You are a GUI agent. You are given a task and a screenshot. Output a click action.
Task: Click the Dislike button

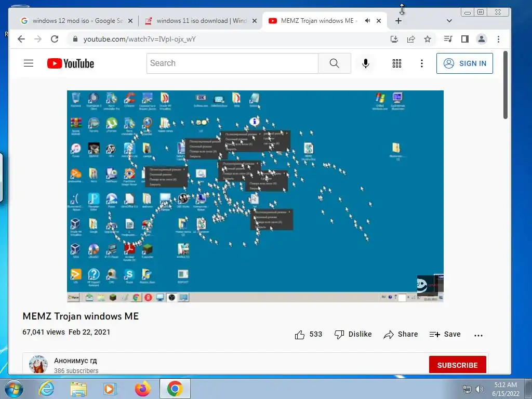[353, 335]
